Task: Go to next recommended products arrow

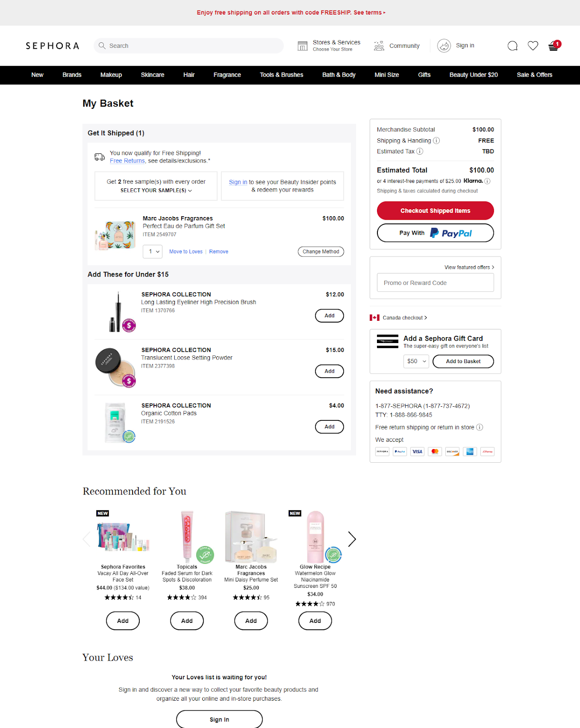Action: pyautogui.click(x=352, y=539)
